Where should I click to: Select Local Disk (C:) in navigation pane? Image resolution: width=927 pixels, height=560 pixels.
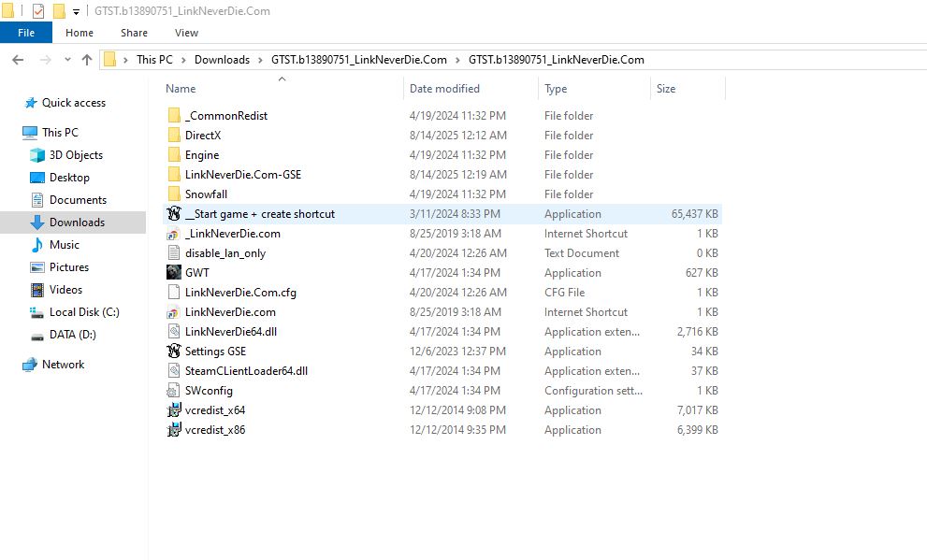84,312
